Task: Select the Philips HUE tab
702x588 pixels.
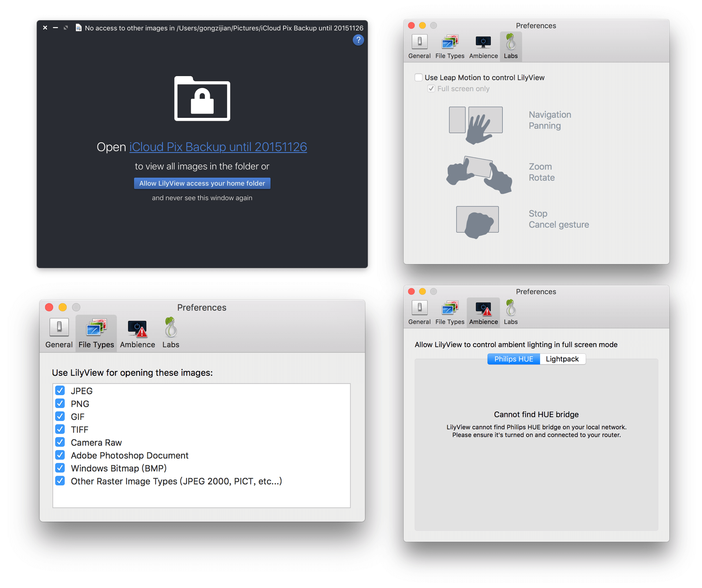Action: click(x=513, y=359)
